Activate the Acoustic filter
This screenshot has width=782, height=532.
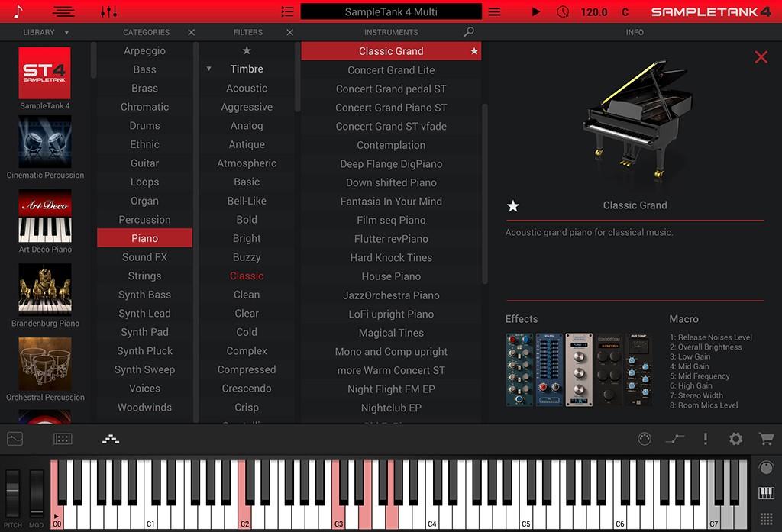246,88
